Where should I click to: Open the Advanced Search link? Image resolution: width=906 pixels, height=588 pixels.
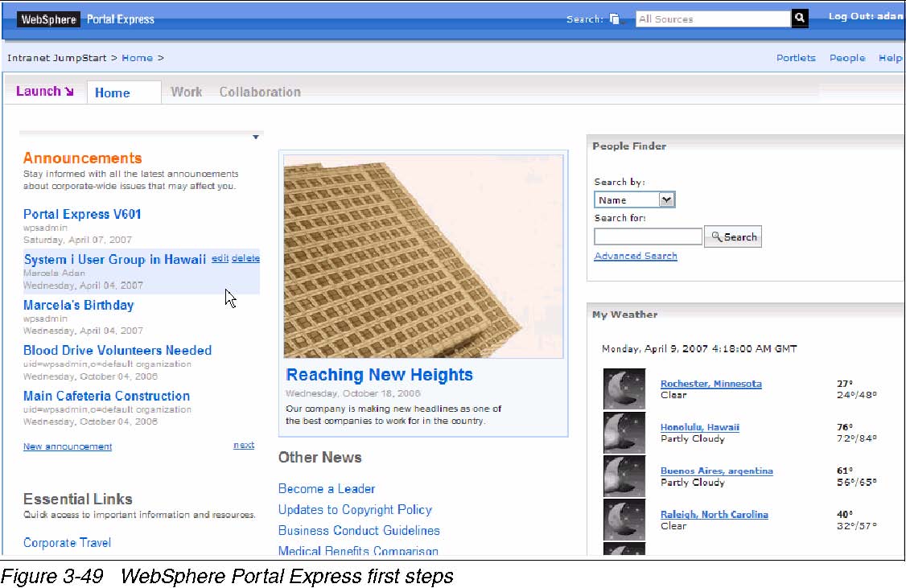tap(636, 256)
